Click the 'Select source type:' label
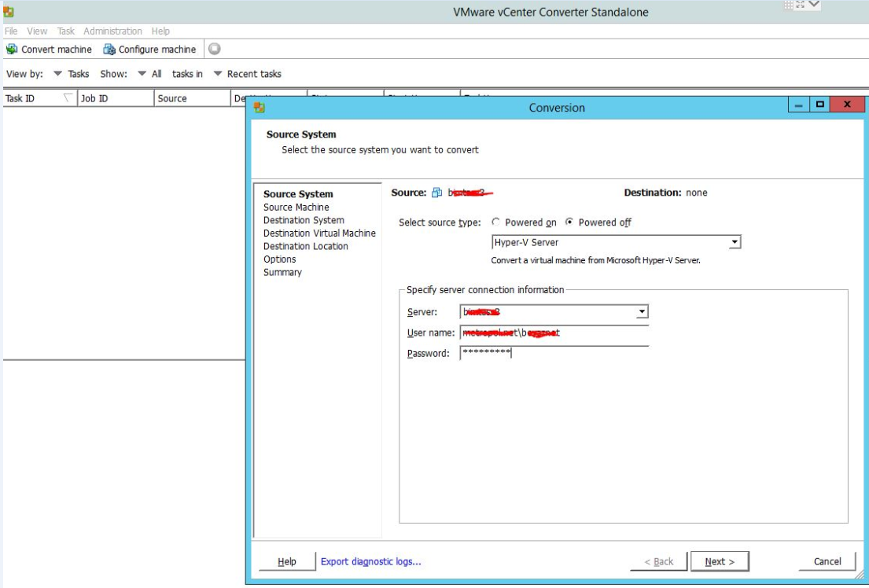 coord(440,222)
